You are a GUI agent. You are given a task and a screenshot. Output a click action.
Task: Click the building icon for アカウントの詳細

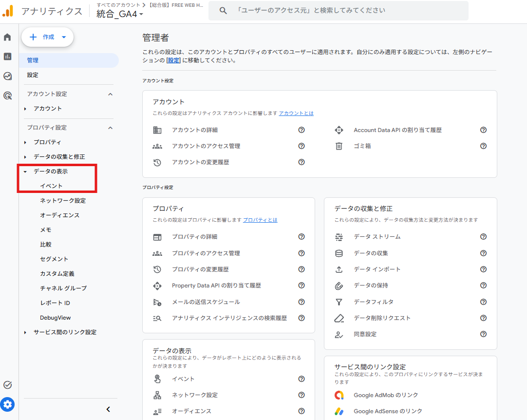tap(157, 130)
